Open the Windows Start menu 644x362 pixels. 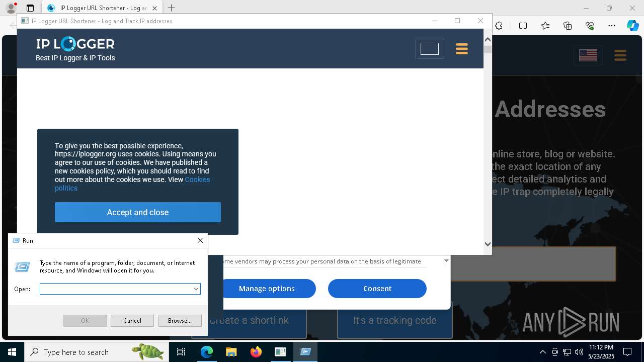click(12, 352)
